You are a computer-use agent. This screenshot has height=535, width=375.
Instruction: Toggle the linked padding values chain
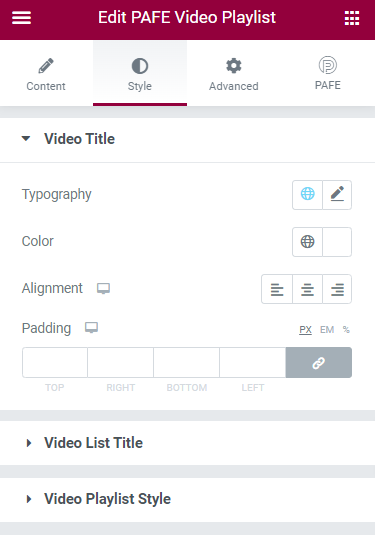coord(319,362)
